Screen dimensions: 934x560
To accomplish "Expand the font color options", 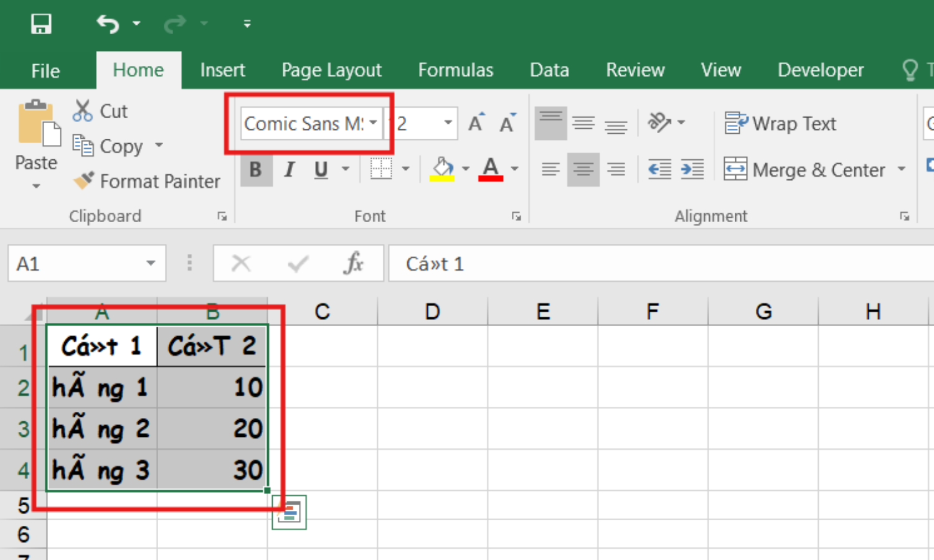I will (514, 169).
